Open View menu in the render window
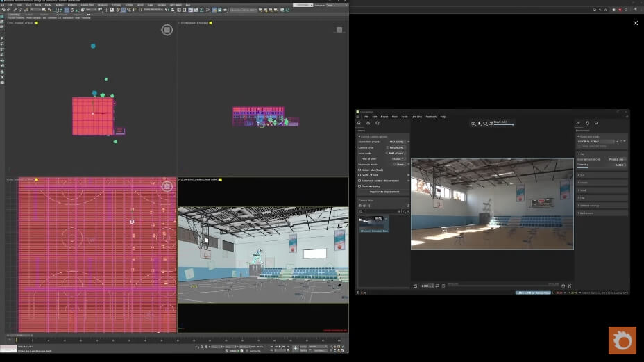Viewport: 644px width, 362px height. point(395,117)
